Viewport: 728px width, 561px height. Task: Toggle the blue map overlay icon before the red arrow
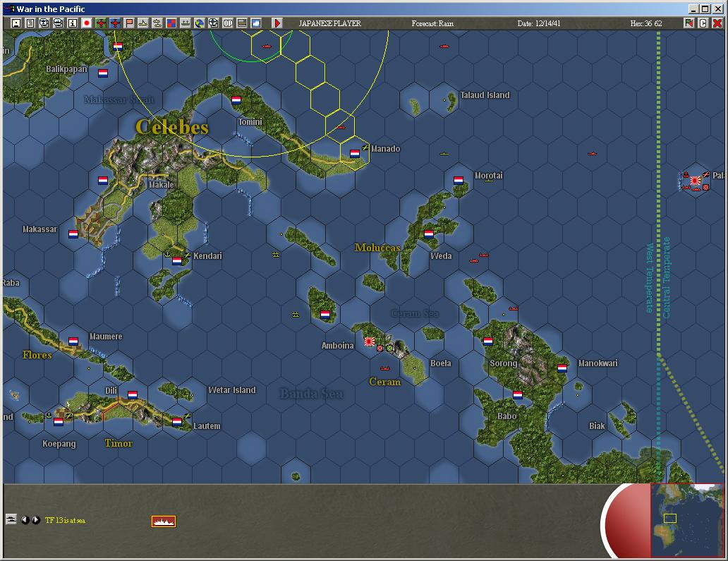pyautogui.click(x=256, y=23)
